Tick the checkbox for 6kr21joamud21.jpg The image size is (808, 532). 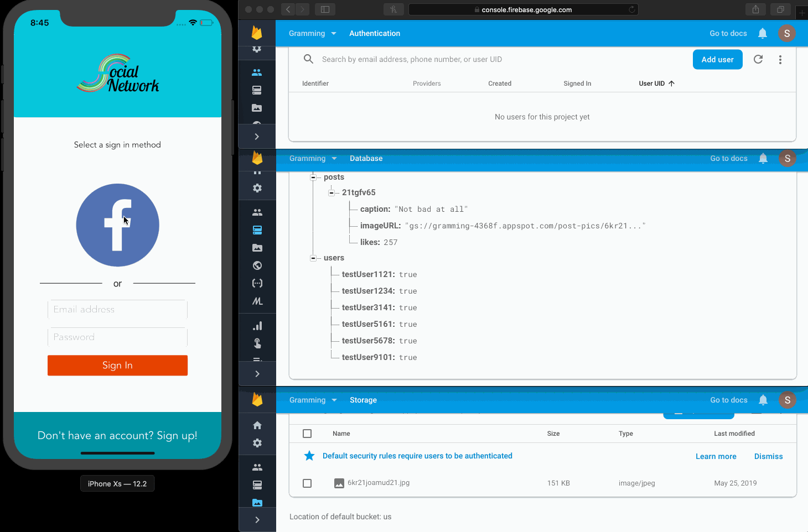[x=307, y=483]
